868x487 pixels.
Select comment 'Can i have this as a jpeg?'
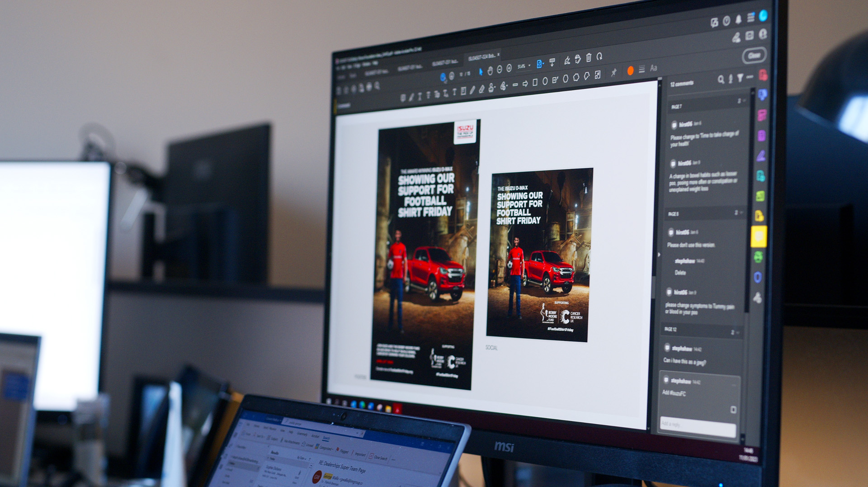pos(684,361)
